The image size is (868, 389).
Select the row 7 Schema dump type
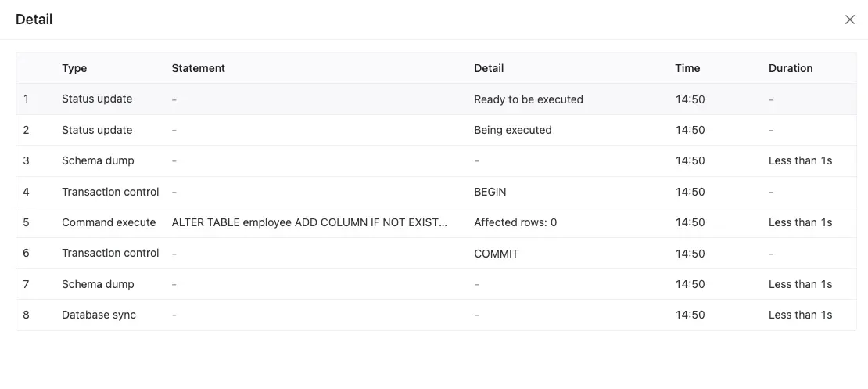(98, 284)
